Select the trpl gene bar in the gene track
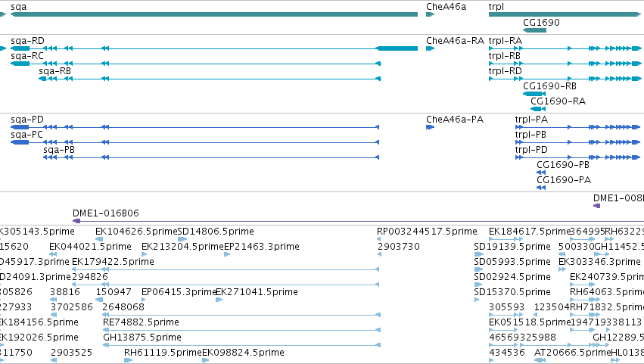The image size is (644, 364). click(565, 14)
